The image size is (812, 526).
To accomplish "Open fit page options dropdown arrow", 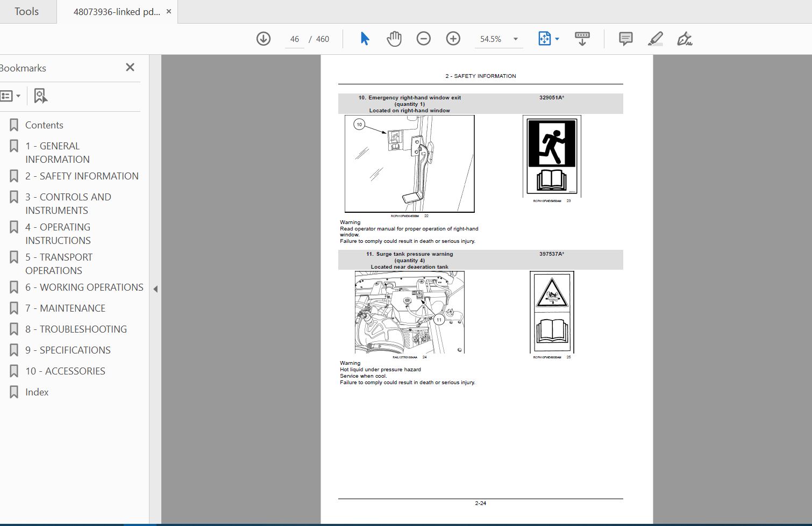I will [x=557, y=39].
